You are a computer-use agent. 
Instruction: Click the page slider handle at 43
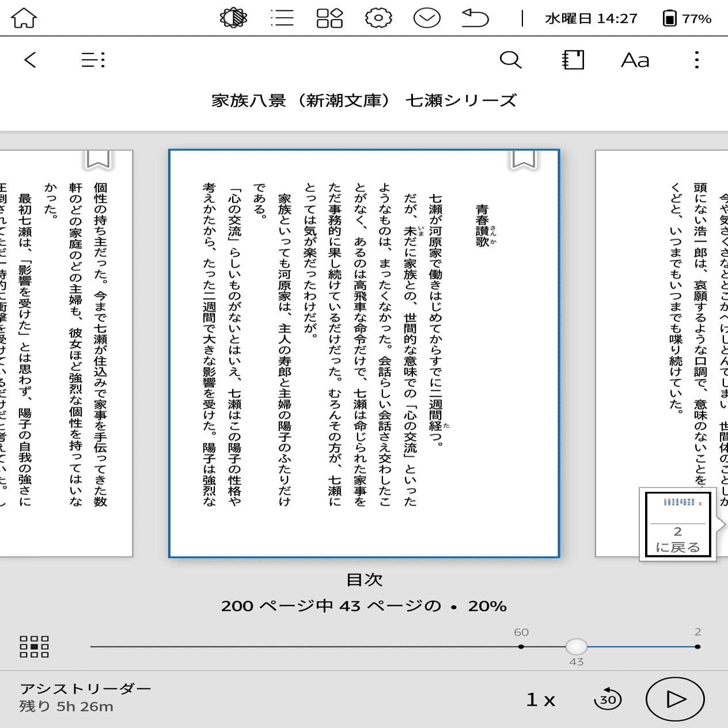tap(576, 646)
